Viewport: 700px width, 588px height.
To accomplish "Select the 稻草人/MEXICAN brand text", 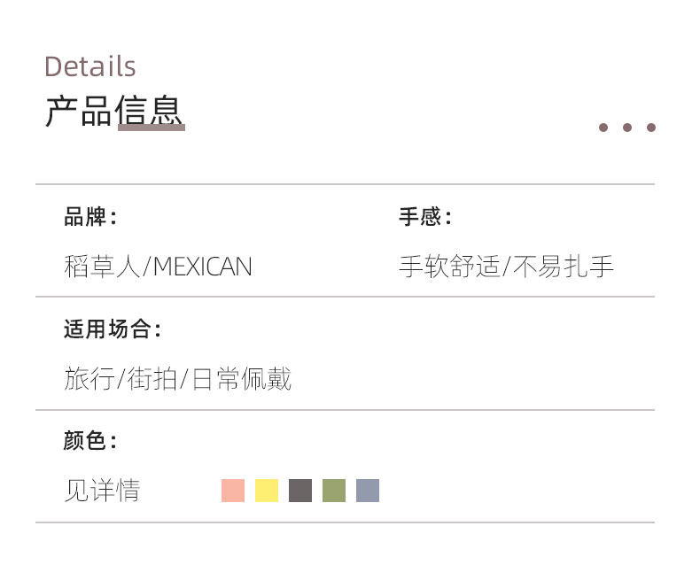I will (x=158, y=267).
